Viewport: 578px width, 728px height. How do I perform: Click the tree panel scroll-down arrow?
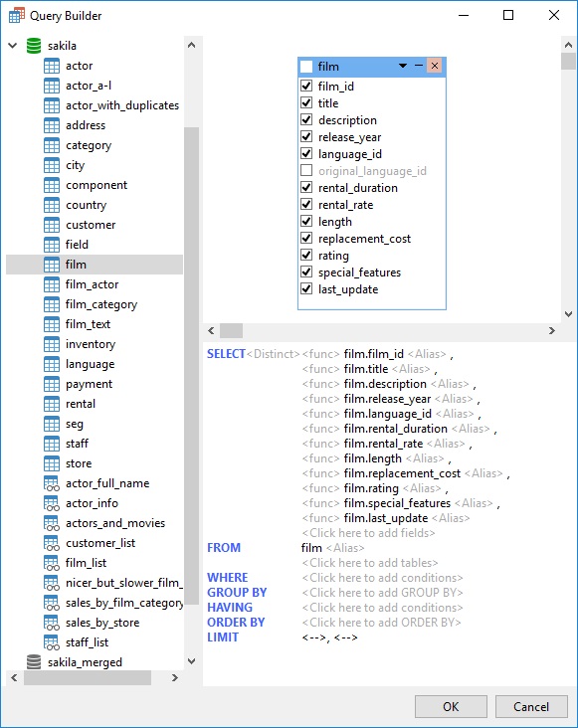coord(191,660)
